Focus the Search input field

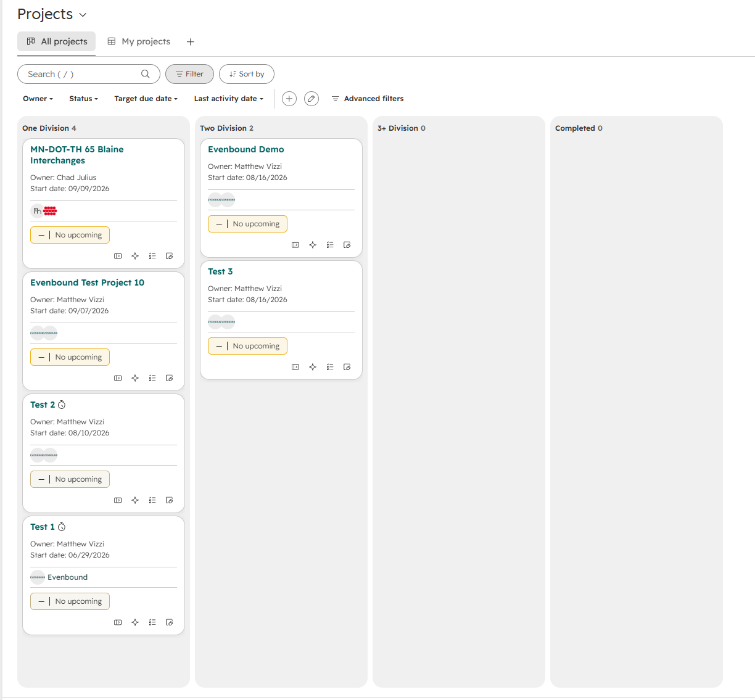pyautogui.click(x=89, y=74)
